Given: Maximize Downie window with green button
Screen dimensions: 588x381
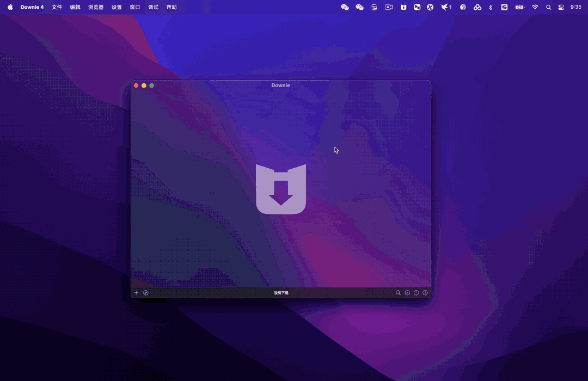Looking at the screenshot, I should (x=152, y=85).
